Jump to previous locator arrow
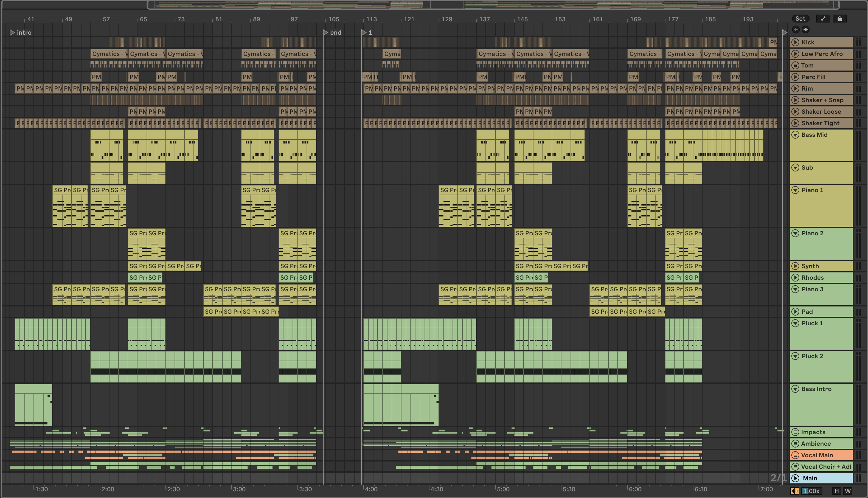This screenshot has height=498, width=868. [796, 30]
